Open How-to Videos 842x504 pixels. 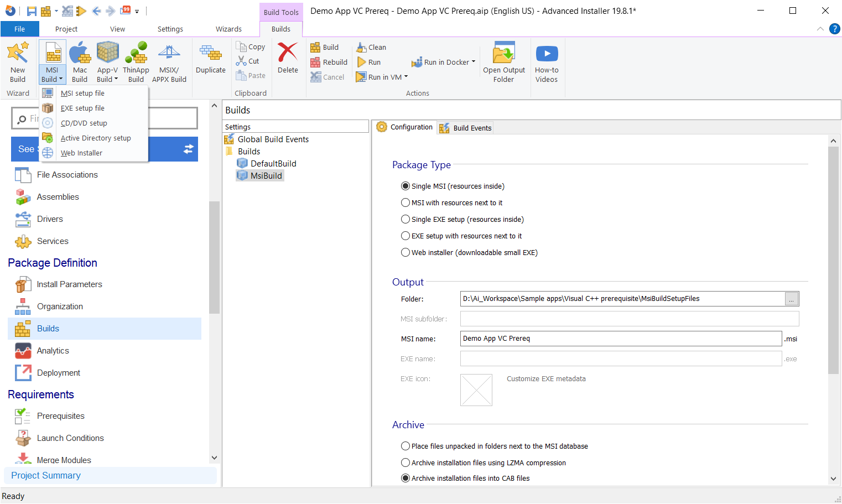pos(547,63)
